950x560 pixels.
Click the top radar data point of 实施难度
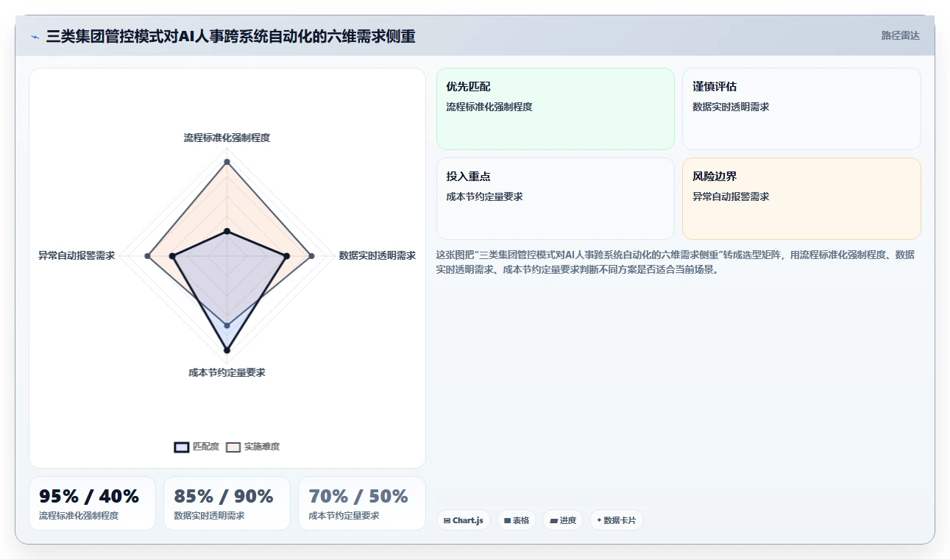point(227,162)
